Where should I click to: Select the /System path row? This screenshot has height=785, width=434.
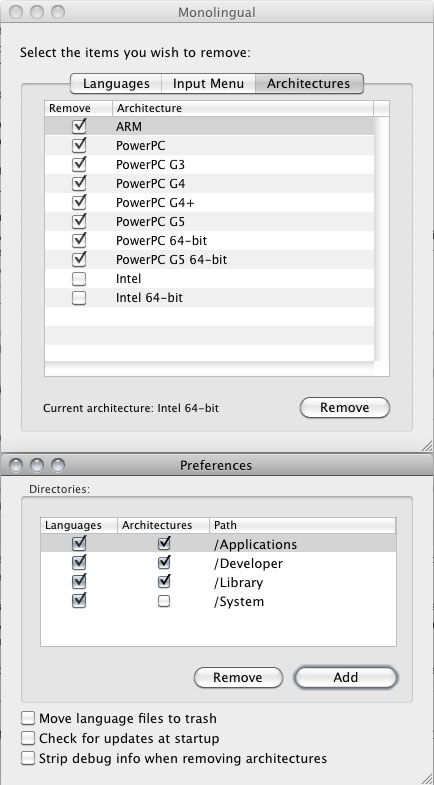pyautogui.click(x=218, y=601)
